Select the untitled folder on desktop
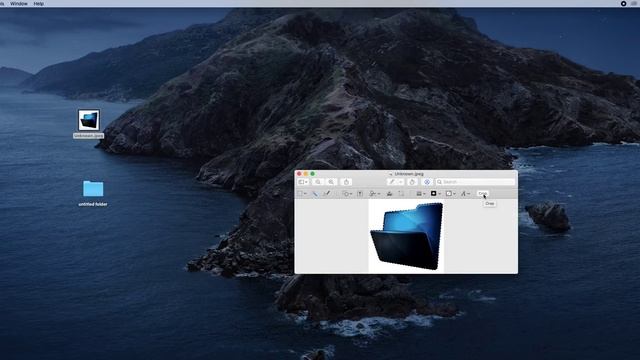Screen dimensions: 640x360 (93, 193)
